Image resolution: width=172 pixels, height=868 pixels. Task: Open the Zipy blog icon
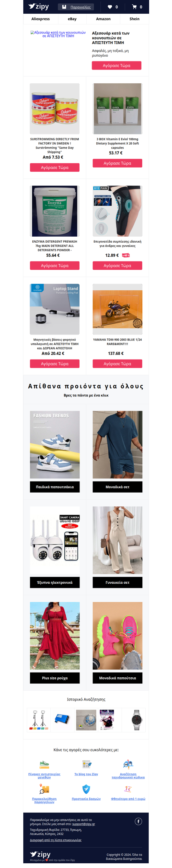tap(86, 764)
